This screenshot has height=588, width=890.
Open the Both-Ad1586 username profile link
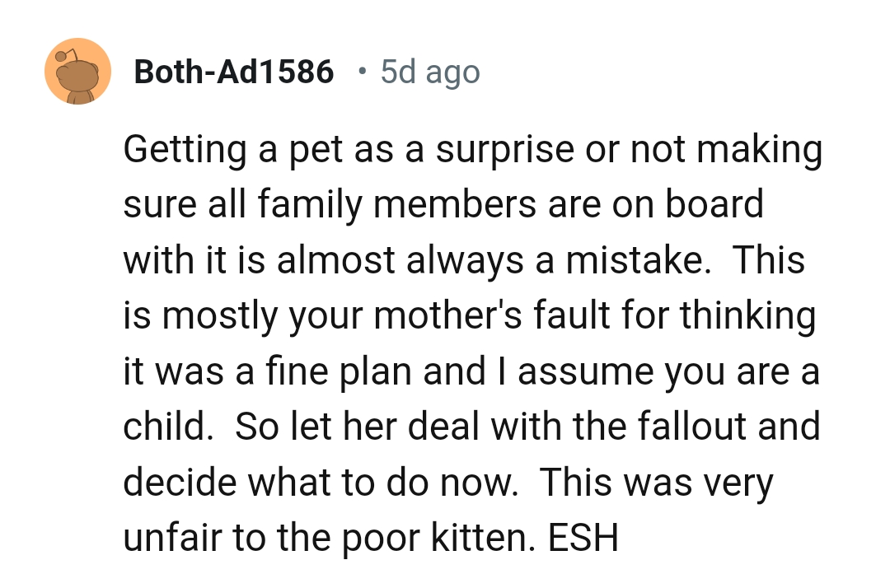click(x=233, y=72)
